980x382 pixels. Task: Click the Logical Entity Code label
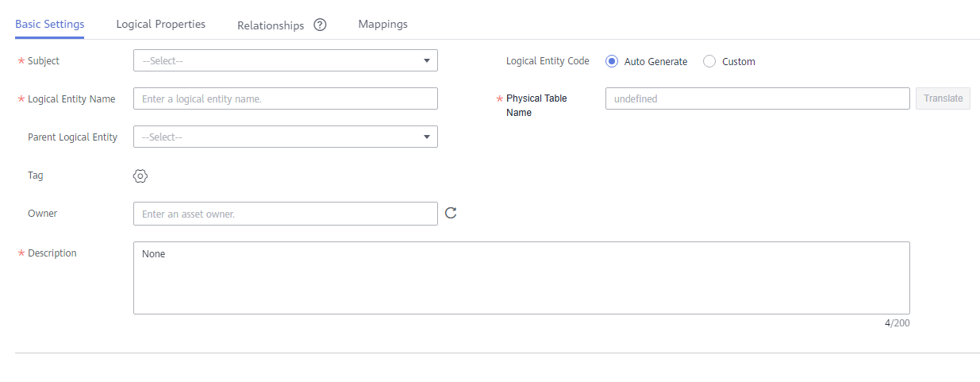click(548, 61)
